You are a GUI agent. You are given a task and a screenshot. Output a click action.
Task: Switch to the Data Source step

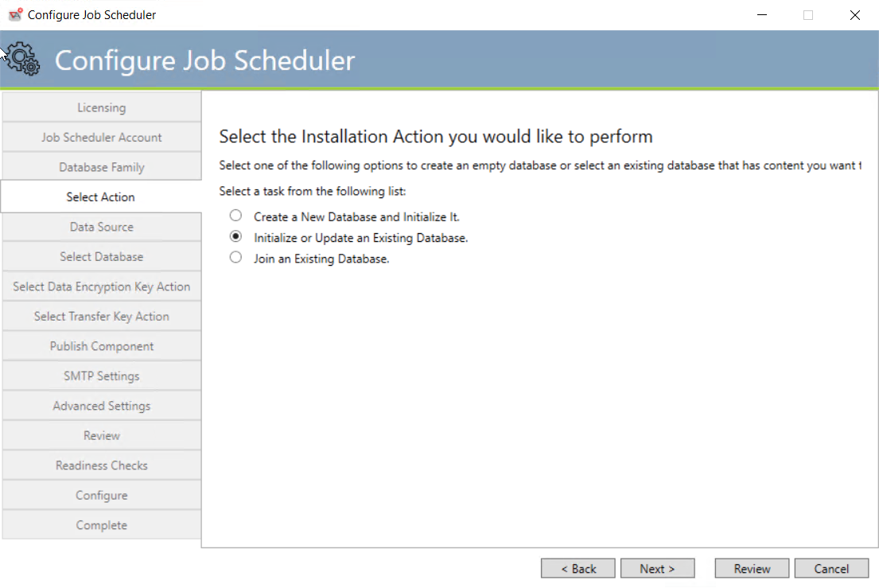(x=101, y=226)
